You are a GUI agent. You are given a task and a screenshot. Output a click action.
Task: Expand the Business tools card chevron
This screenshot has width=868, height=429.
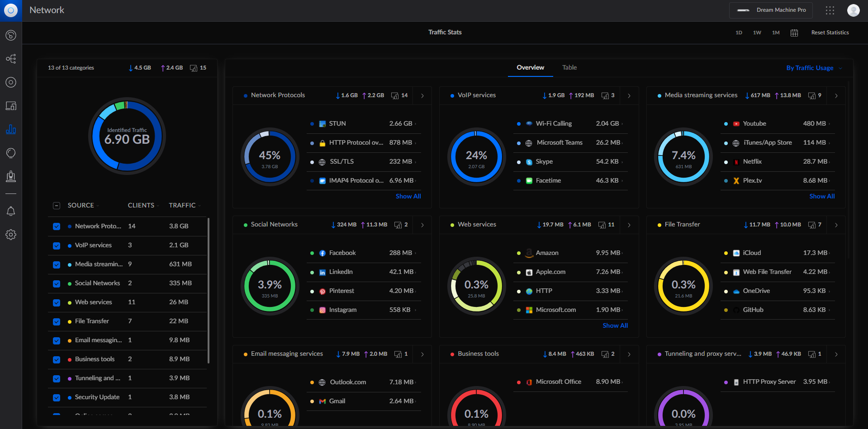629,354
